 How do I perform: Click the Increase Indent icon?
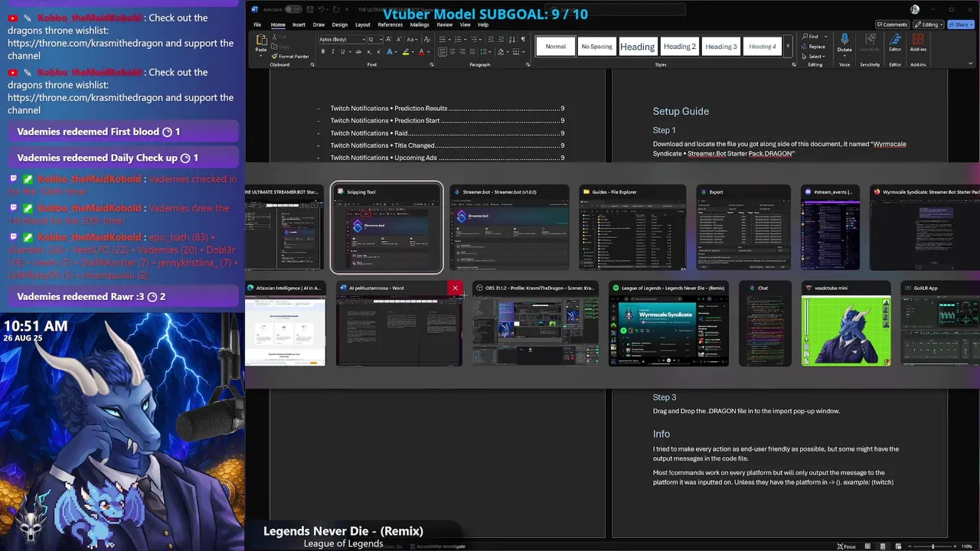501,39
